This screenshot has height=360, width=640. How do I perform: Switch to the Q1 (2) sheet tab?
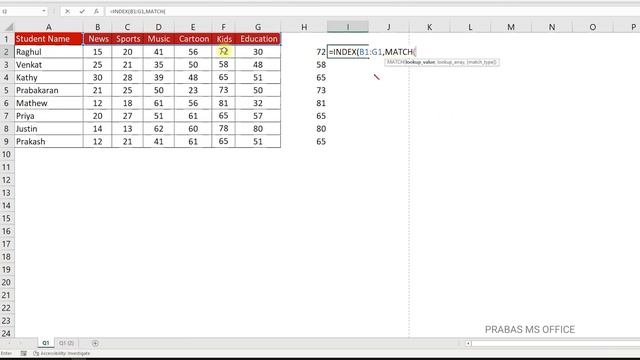66,343
